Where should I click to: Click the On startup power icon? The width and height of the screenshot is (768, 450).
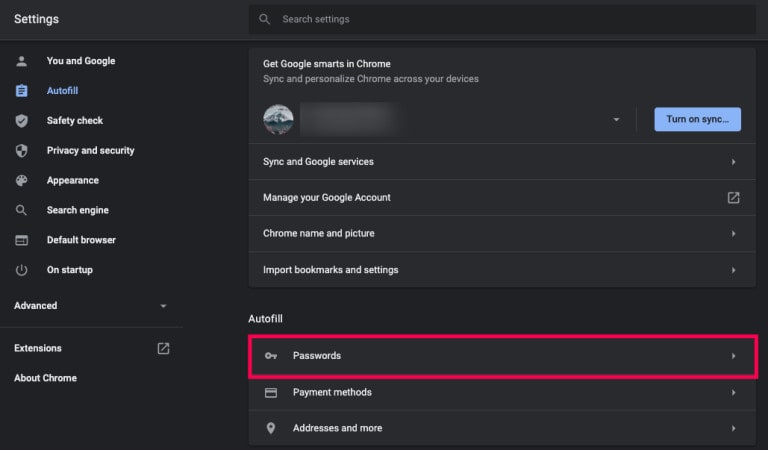pos(22,270)
